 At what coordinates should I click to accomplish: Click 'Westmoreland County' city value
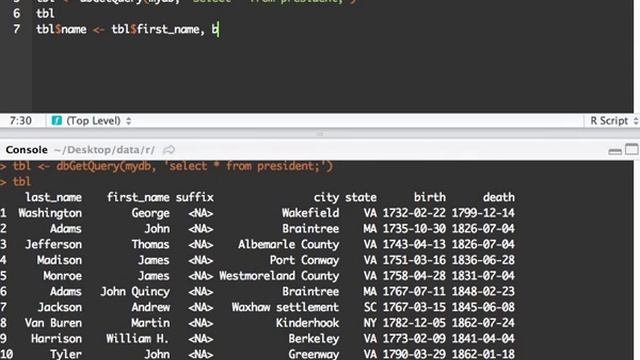click(279, 276)
